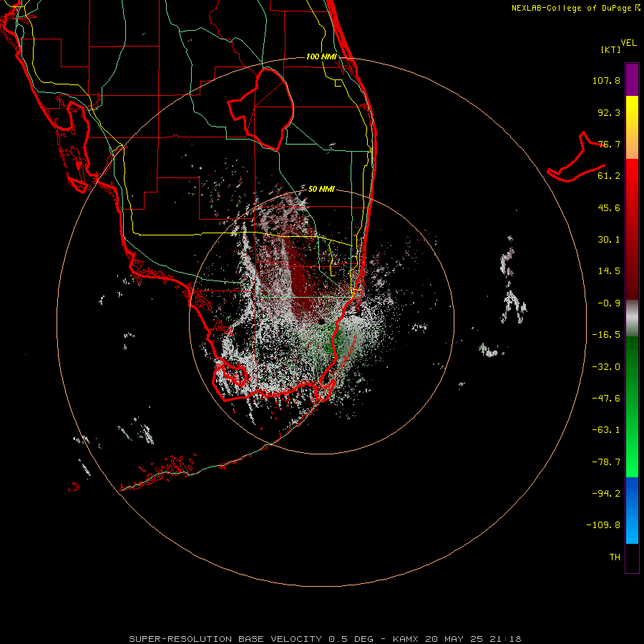Click the -78.7 legend value
The height and width of the screenshot is (644, 644).
point(606,462)
